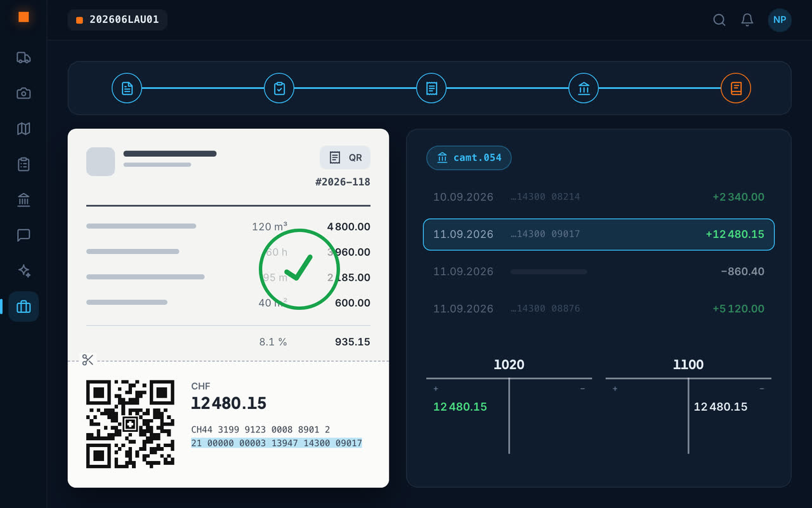The width and height of the screenshot is (812, 508).
Task: Open the chat bubble sidebar icon
Action: [x=23, y=236]
